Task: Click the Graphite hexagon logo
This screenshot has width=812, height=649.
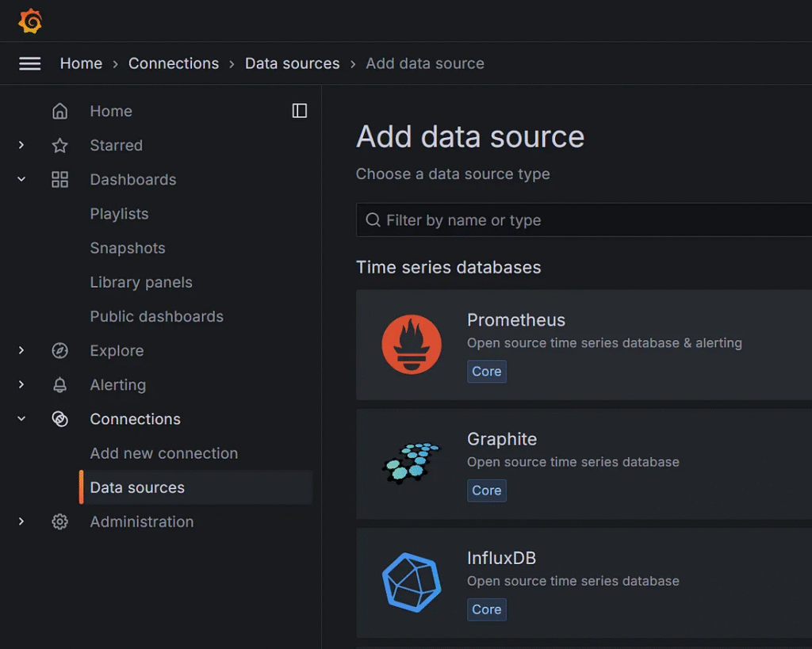Action: click(x=412, y=464)
